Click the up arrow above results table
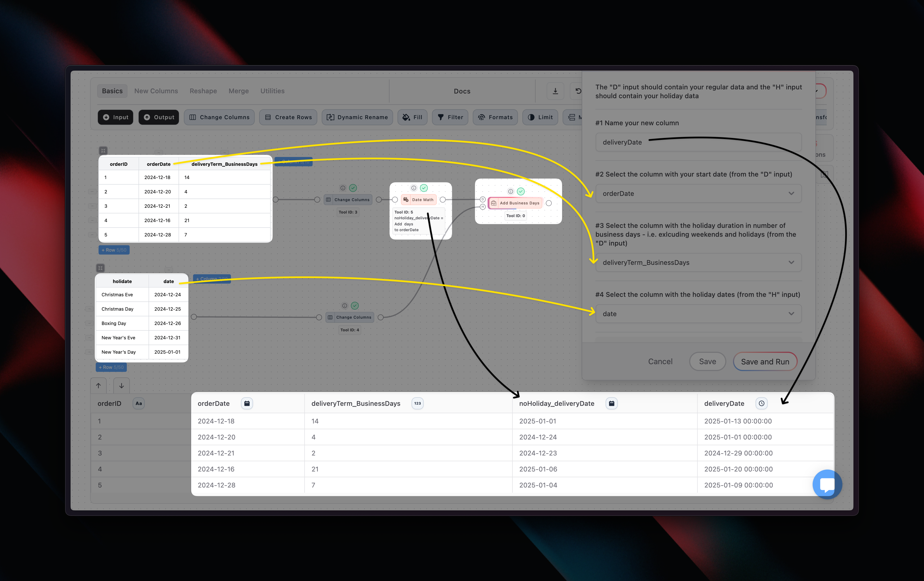 click(x=99, y=386)
